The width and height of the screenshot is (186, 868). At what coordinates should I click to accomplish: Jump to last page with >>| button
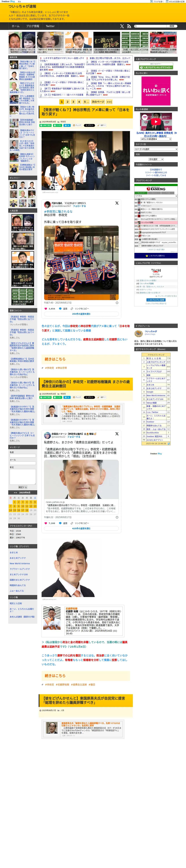(x=109, y=102)
